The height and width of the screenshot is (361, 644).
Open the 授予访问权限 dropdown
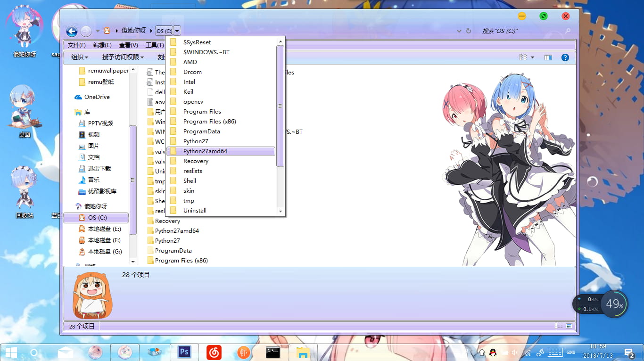coord(123,57)
